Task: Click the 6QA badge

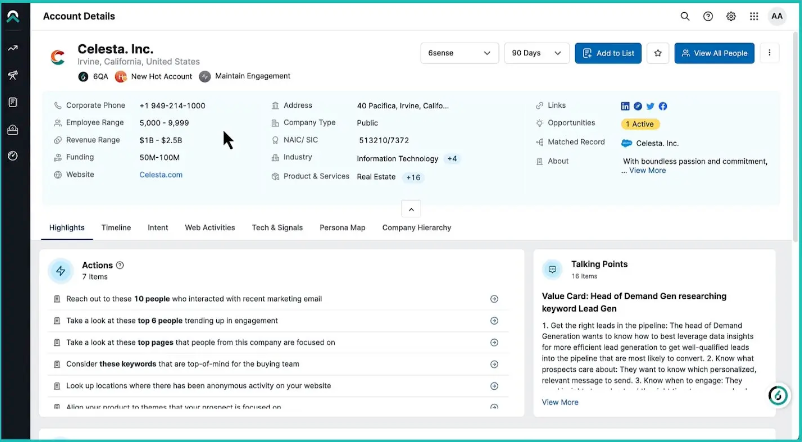Action: pyautogui.click(x=91, y=77)
